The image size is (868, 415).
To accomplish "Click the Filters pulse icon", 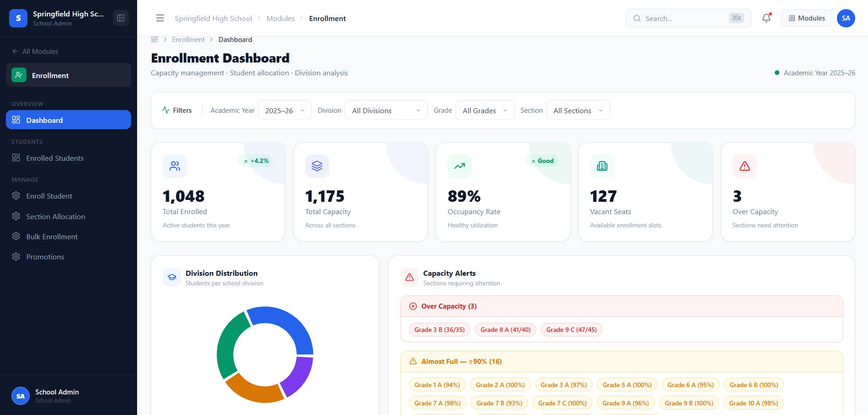I will coord(166,110).
